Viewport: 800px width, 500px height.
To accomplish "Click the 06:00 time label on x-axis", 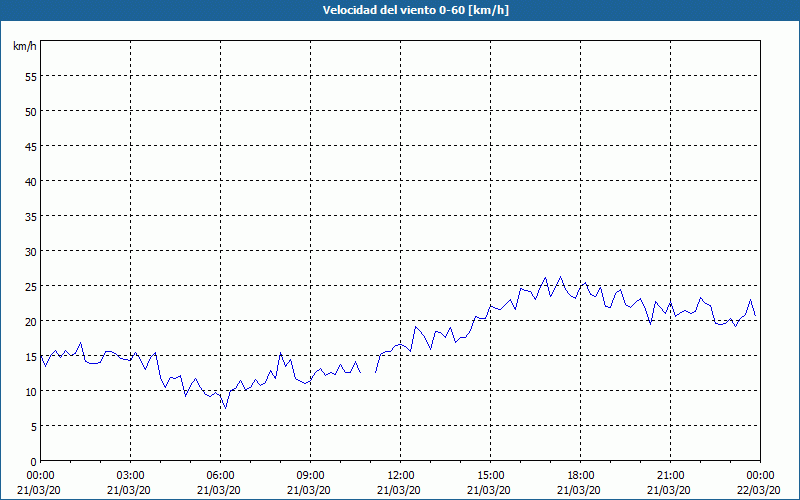I will 220,476.
